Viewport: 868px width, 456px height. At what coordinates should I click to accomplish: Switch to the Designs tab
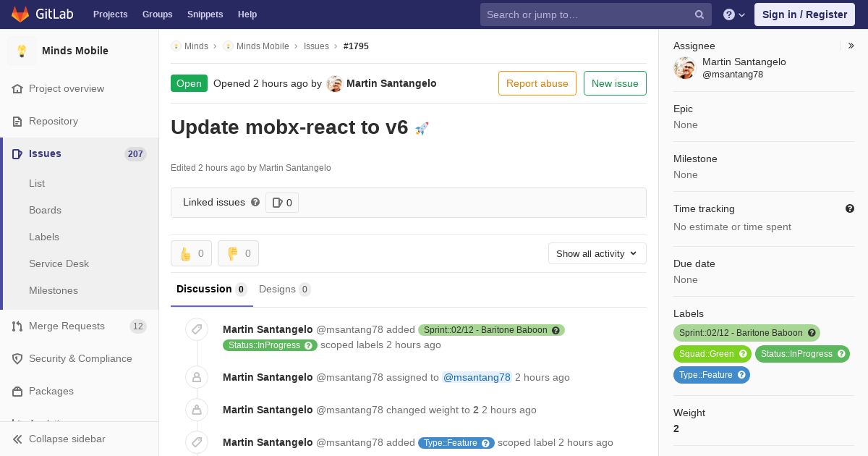point(285,290)
